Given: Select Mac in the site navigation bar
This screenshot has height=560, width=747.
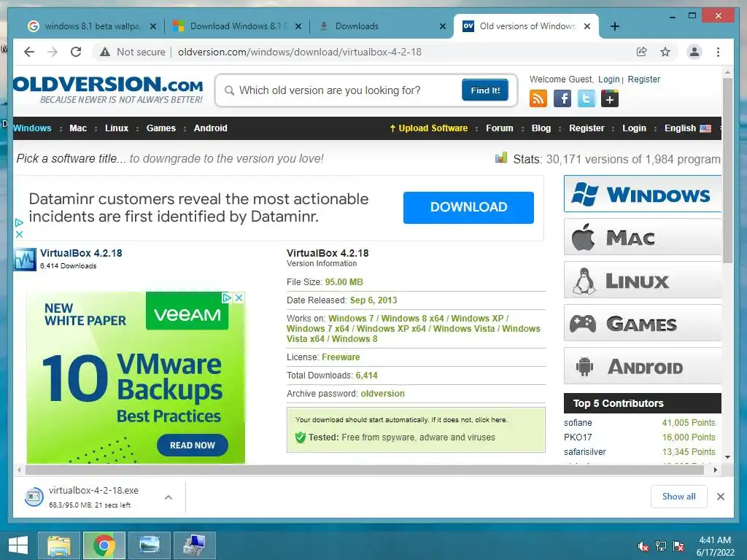Looking at the screenshot, I should (78, 128).
